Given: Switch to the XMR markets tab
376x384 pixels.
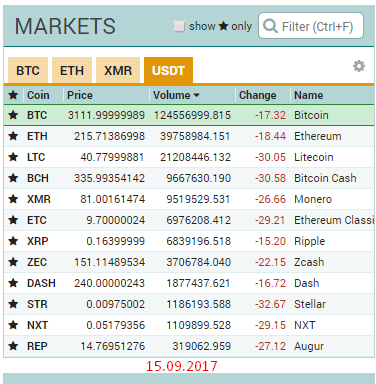Looking at the screenshot, I should pos(118,70).
